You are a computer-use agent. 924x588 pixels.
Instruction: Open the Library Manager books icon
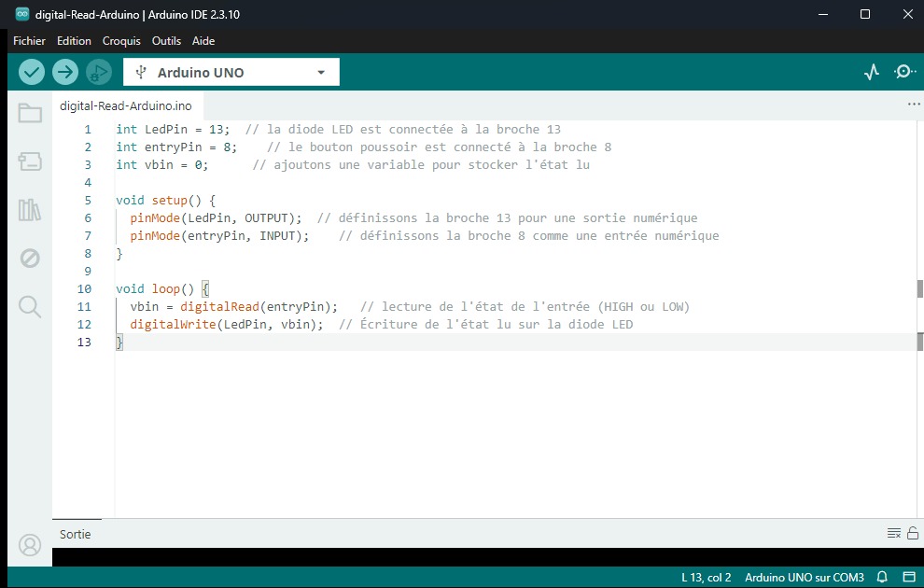coord(30,209)
